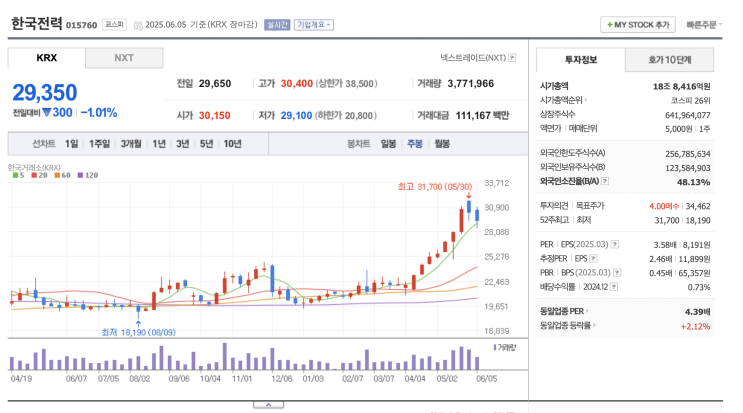
Task: Select the 5년 line chart period
Action: click(206, 144)
